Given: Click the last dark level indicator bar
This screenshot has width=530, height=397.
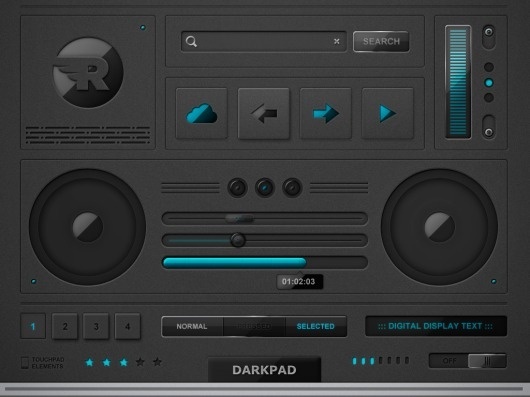Looking at the screenshot, I should 407,361.
